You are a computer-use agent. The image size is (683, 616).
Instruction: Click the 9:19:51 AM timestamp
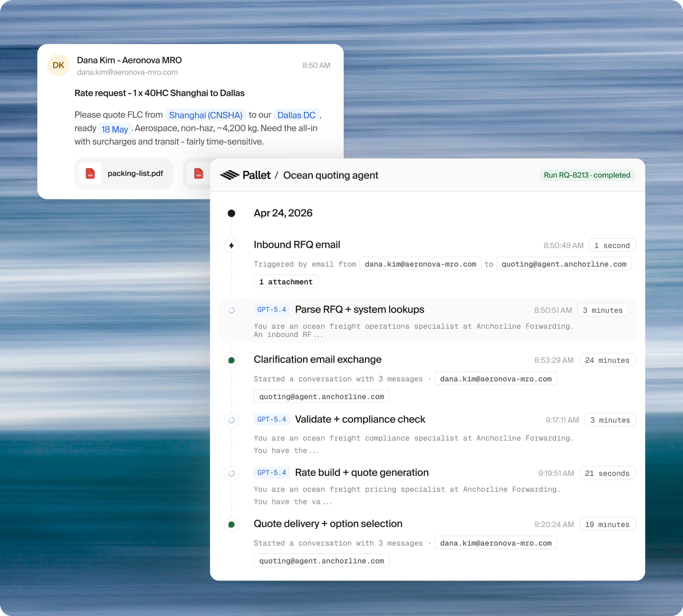tap(556, 473)
